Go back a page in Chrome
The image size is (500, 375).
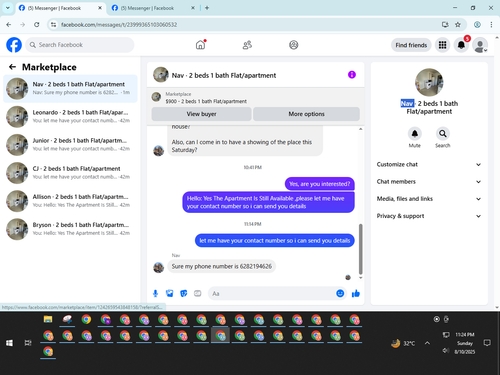pyautogui.click(x=9, y=24)
